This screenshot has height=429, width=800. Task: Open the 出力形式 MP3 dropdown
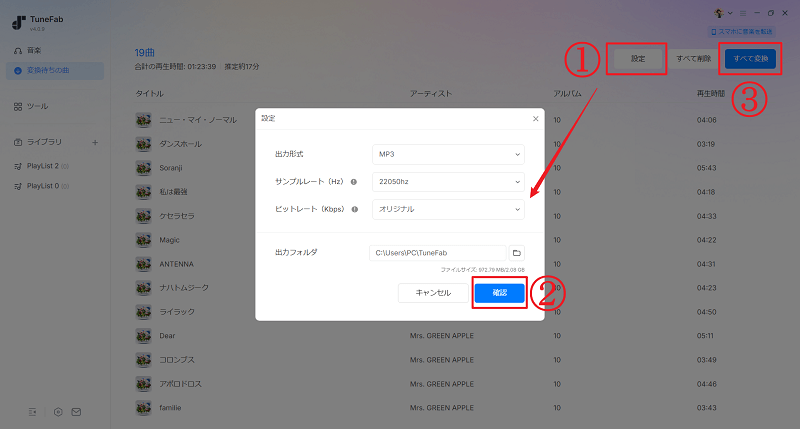pyautogui.click(x=448, y=154)
